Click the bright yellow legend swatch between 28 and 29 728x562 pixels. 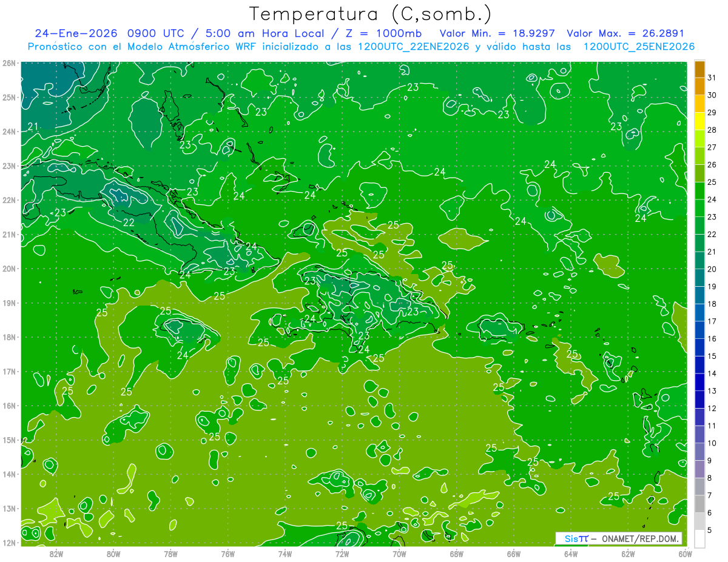pos(699,121)
